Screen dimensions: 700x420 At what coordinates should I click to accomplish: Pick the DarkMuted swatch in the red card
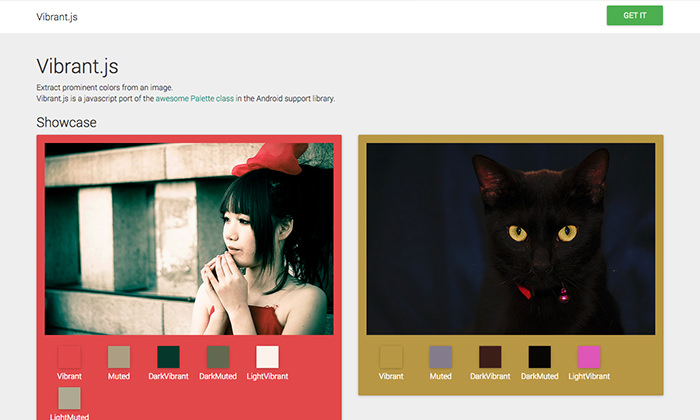pos(218,357)
